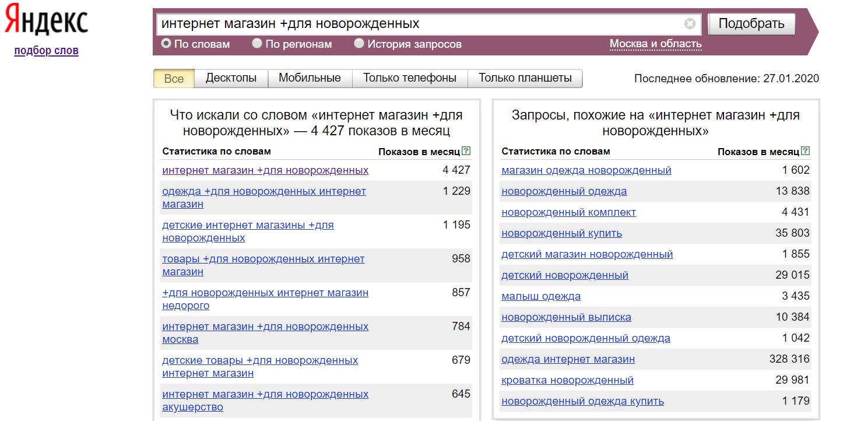
Task: Open the two-word 'новорожденный одежда' link
Action: pyautogui.click(x=564, y=191)
